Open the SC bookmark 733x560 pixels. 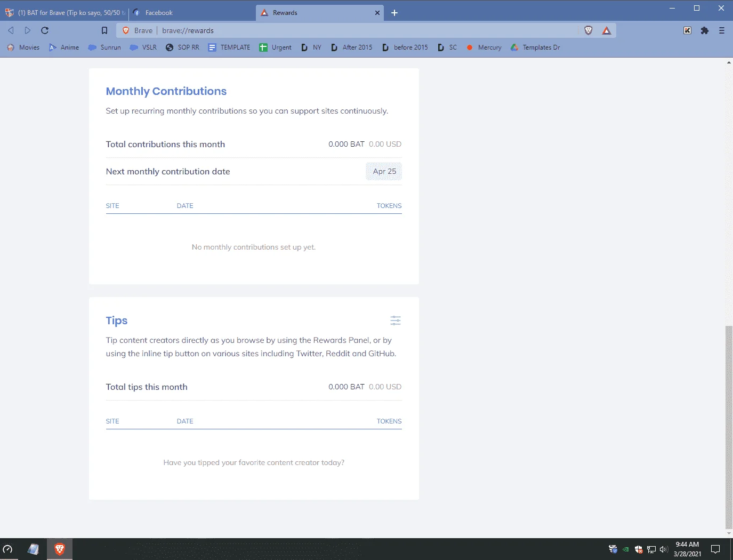(x=447, y=47)
